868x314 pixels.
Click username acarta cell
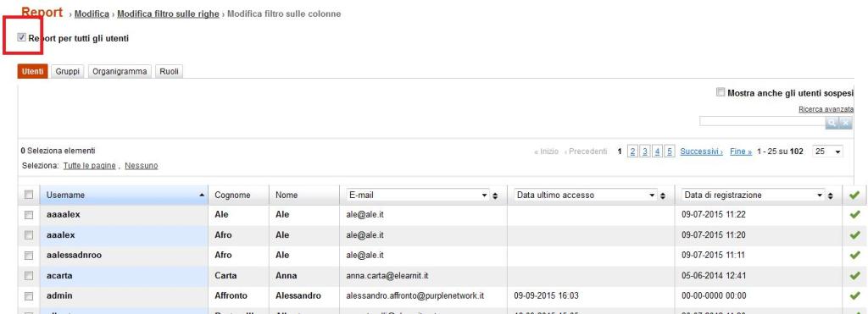click(124, 275)
